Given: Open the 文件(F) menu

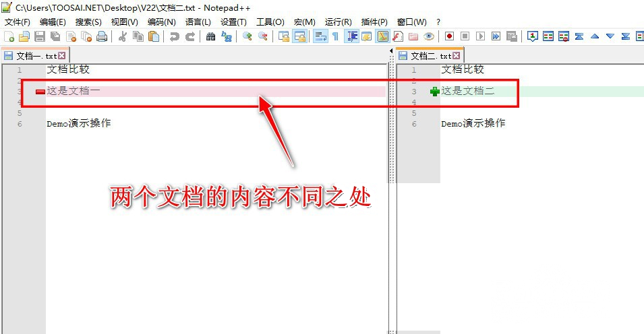Looking at the screenshot, I should [18, 22].
